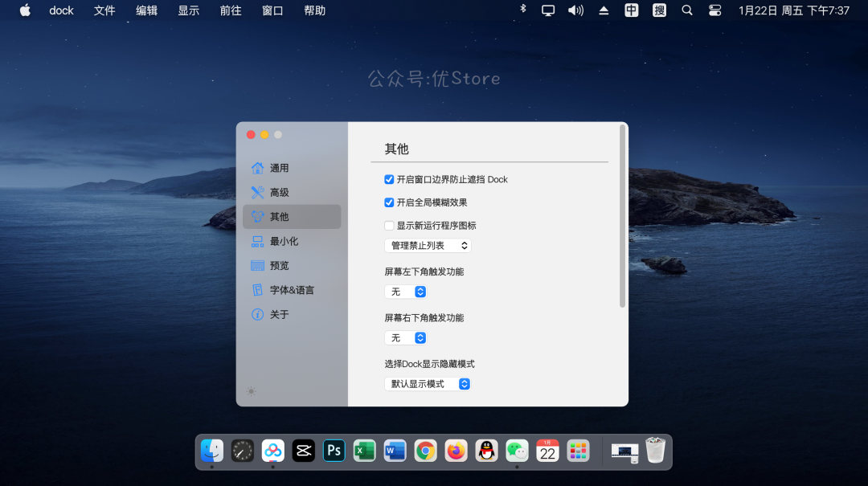The height and width of the screenshot is (486, 868).
Task: Launch CapCut from the dock
Action: coord(303,451)
